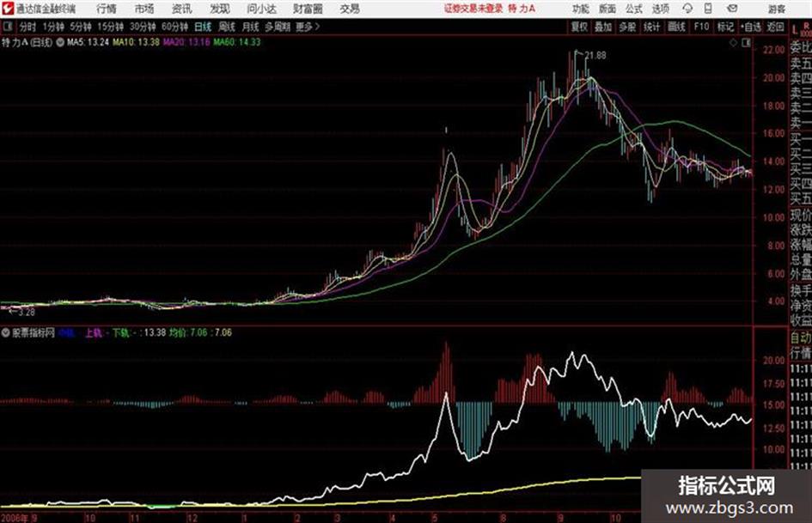
Task: Open the 选项 menu
Action: pyautogui.click(x=661, y=9)
